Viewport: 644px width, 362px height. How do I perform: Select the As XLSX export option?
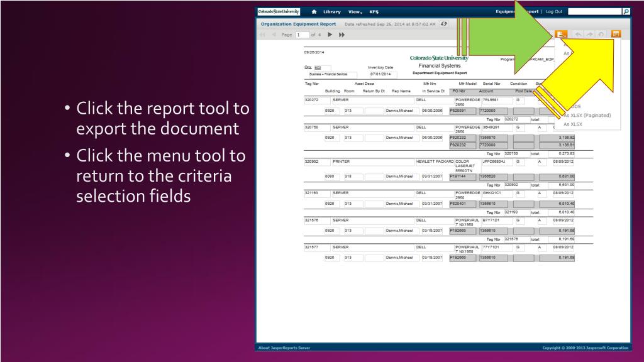[572, 124]
